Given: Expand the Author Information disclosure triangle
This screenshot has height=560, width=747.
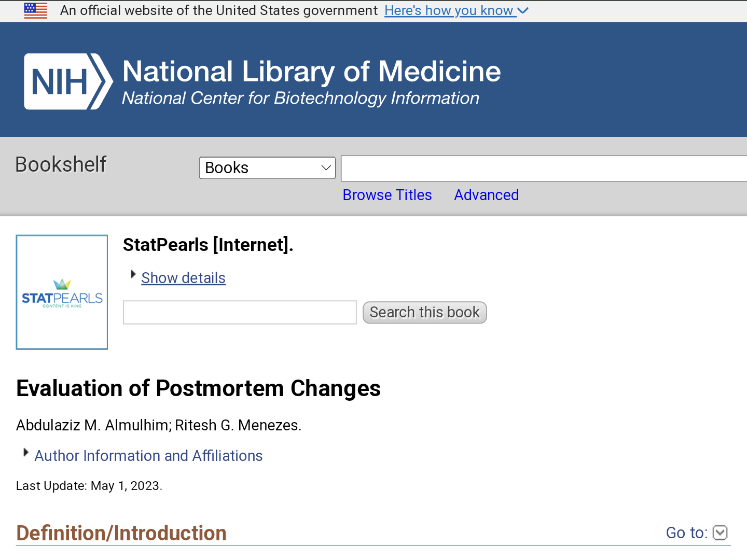Looking at the screenshot, I should pyautogui.click(x=25, y=453).
